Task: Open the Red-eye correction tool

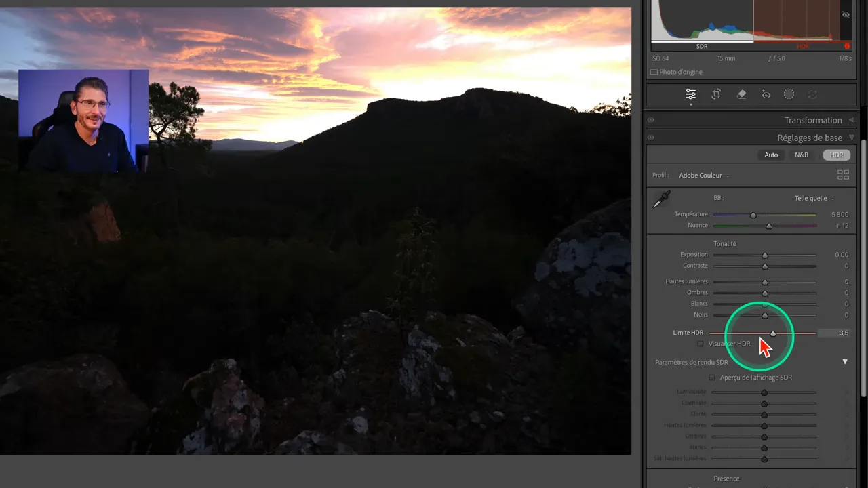Action: (x=766, y=94)
